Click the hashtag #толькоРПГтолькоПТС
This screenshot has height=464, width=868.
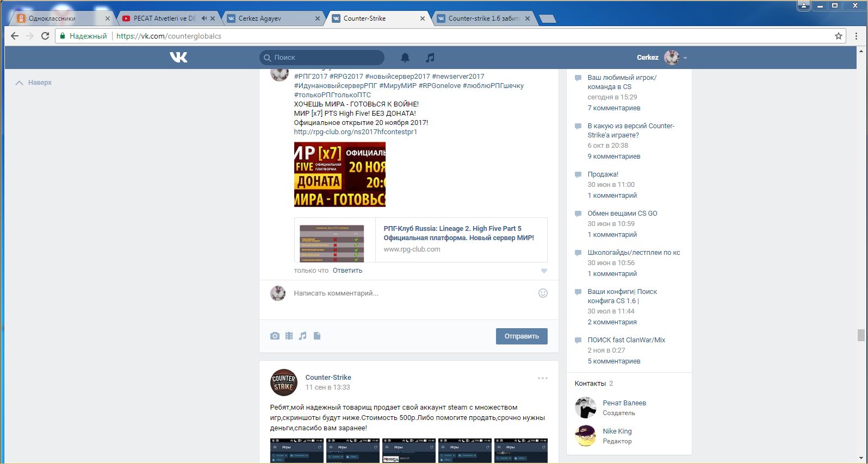[332, 95]
